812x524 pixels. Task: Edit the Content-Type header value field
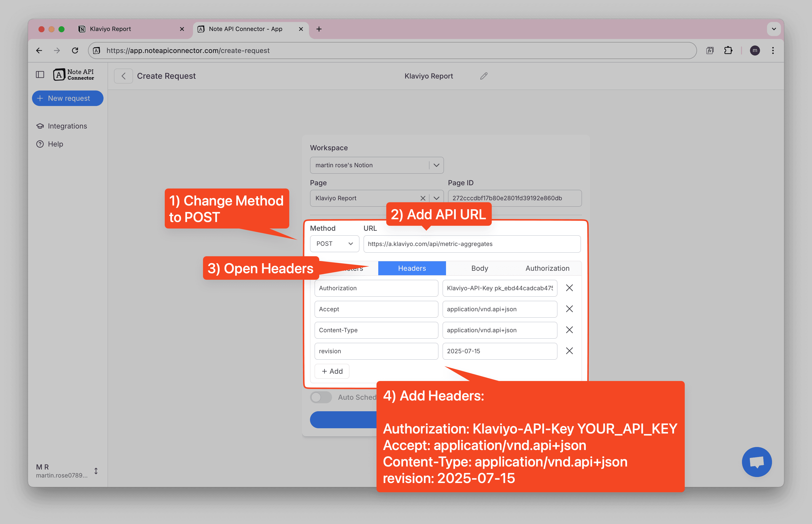499,330
